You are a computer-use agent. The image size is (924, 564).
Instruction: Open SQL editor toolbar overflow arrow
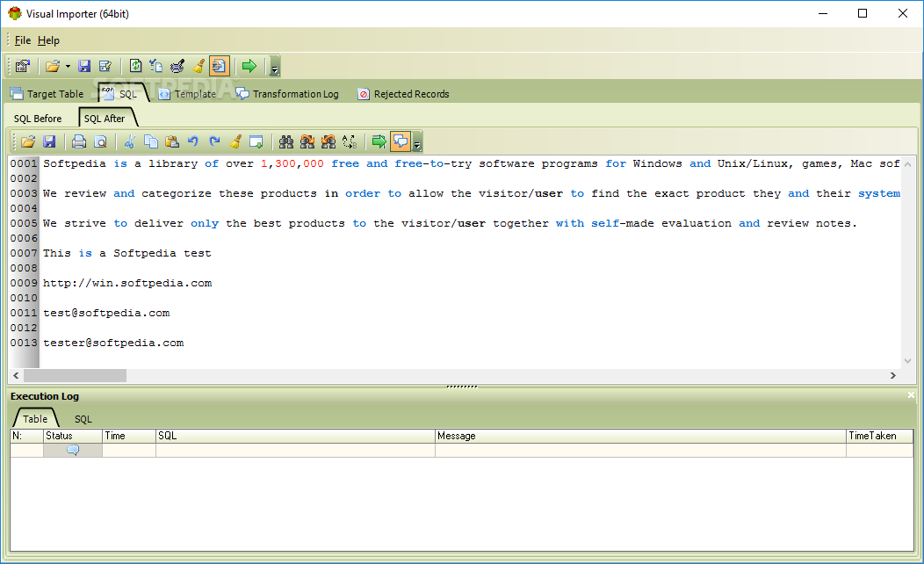417,142
